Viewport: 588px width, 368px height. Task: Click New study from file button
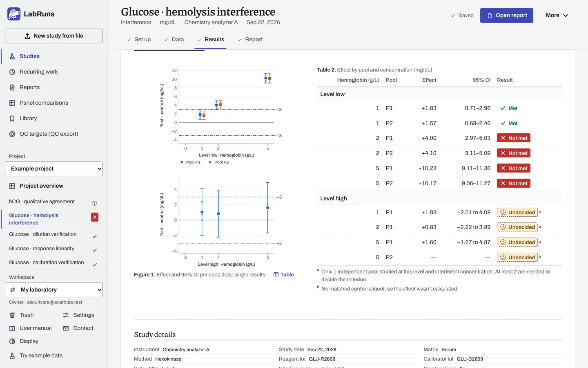coord(53,36)
